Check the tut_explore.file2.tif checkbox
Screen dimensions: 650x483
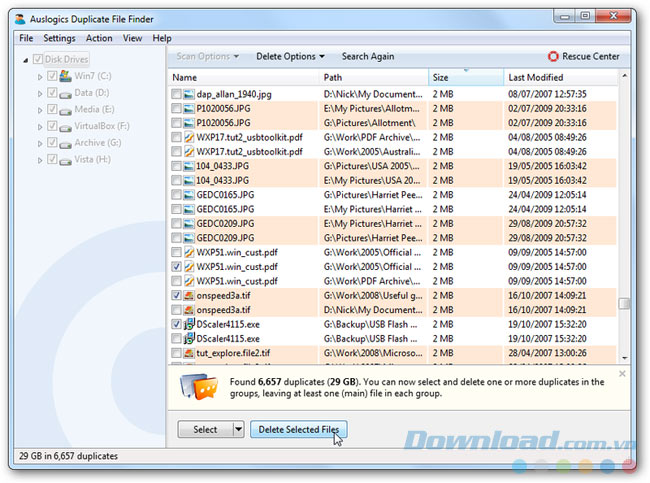click(176, 353)
